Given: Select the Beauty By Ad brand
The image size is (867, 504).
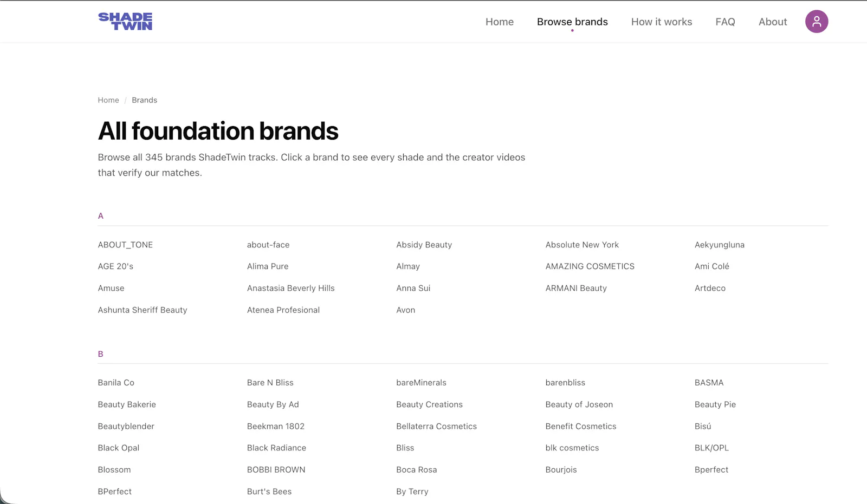Looking at the screenshot, I should pyautogui.click(x=273, y=404).
